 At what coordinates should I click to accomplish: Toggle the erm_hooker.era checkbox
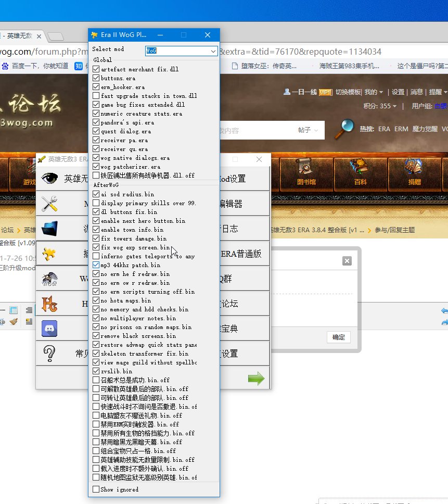point(96,87)
